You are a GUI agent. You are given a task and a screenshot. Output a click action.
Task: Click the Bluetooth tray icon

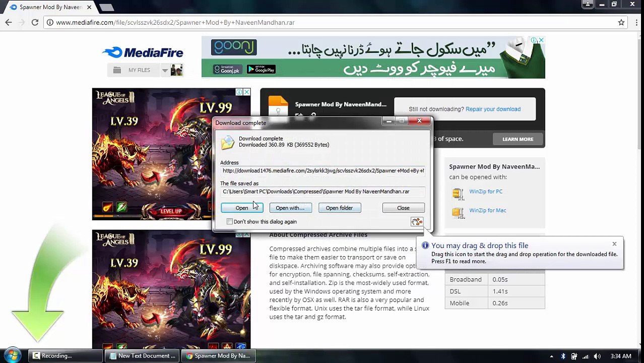coord(563,356)
